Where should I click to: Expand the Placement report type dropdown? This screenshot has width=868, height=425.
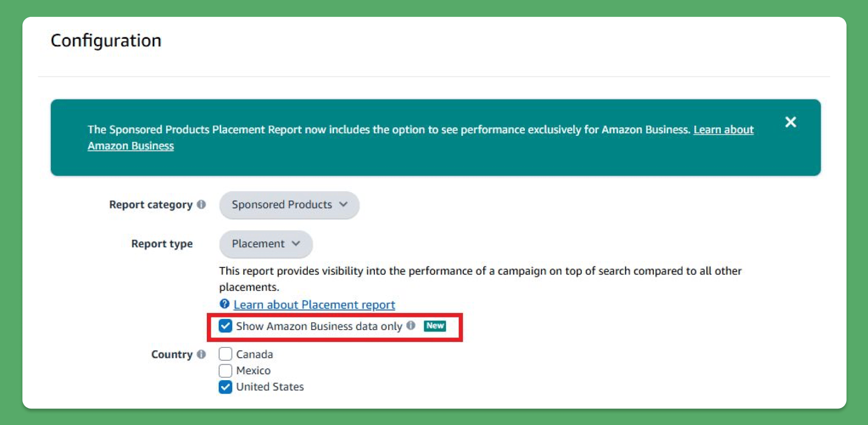pyautogui.click(x=266, y=244)
